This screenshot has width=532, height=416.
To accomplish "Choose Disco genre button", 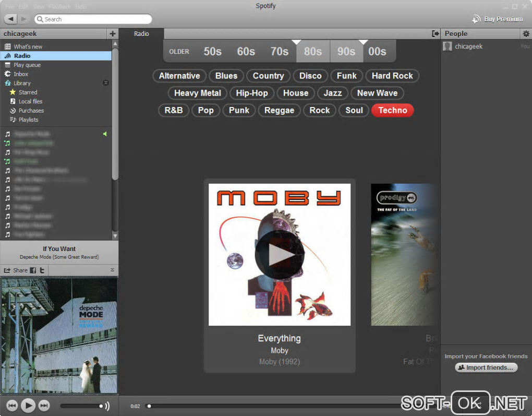I will [x=310, y=76].
